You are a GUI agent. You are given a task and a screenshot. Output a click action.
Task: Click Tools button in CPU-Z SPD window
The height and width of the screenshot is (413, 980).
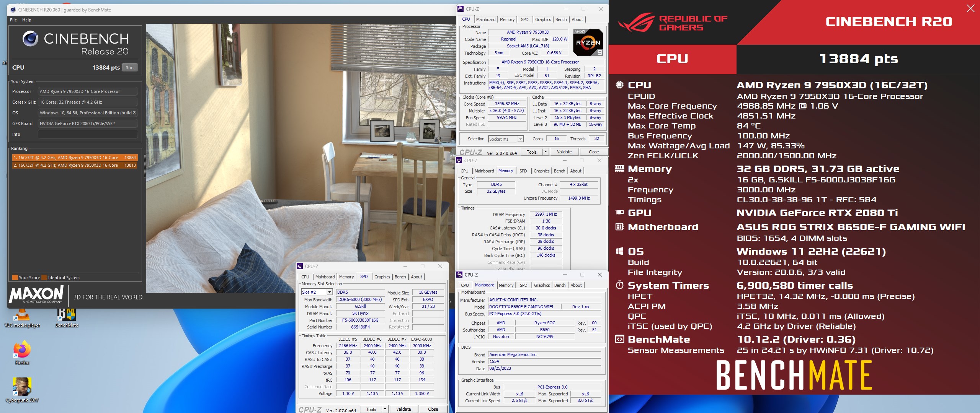[371, 409]
